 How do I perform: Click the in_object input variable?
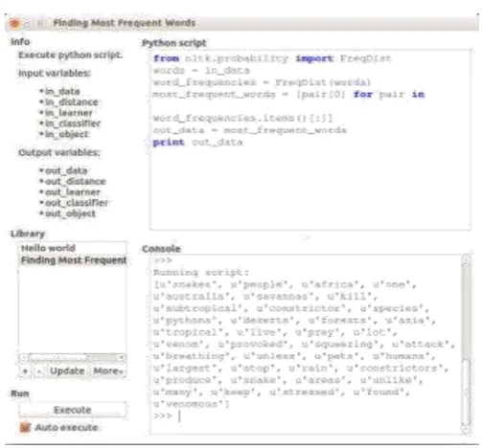pos(67,134)
